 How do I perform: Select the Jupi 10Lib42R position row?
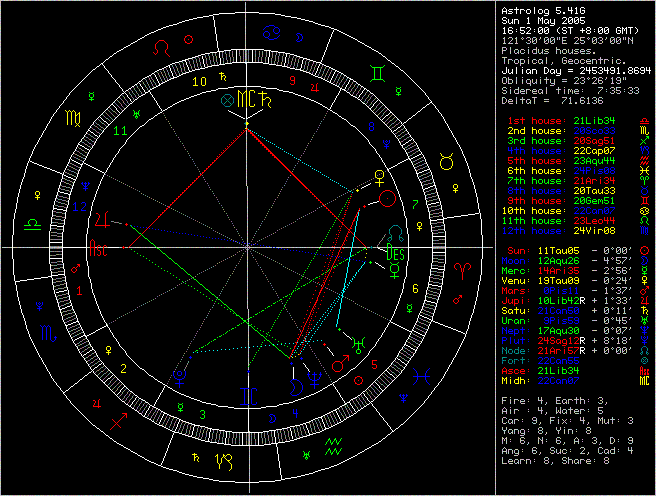(x=571, y=300)
